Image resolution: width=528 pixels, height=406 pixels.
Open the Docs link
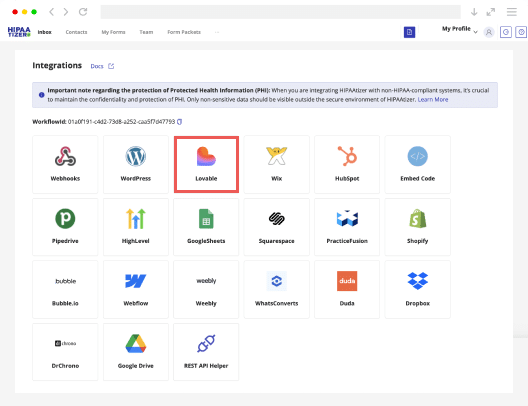[102, 66]
